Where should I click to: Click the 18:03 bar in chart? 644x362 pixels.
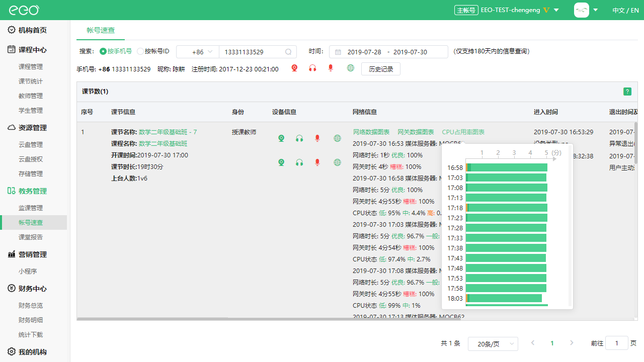tap(504, 298)
